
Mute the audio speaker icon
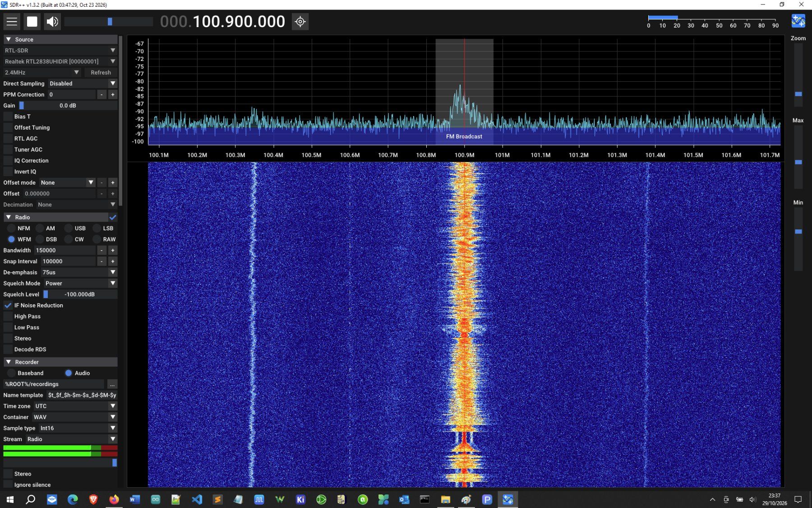tap(52, 21)
